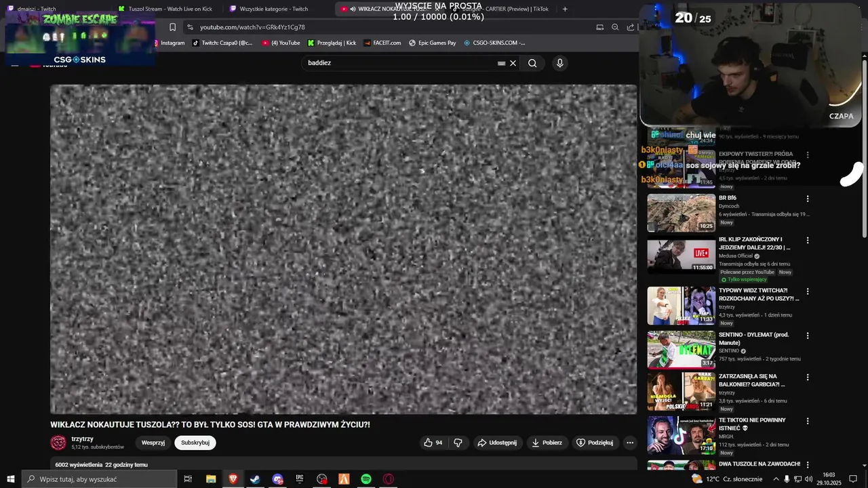Screen dimensions: 868x488
Task: Open ZATRZASNĘŁA SIĘ NA BALKONIE thumbnail
Action: (682, 391)
